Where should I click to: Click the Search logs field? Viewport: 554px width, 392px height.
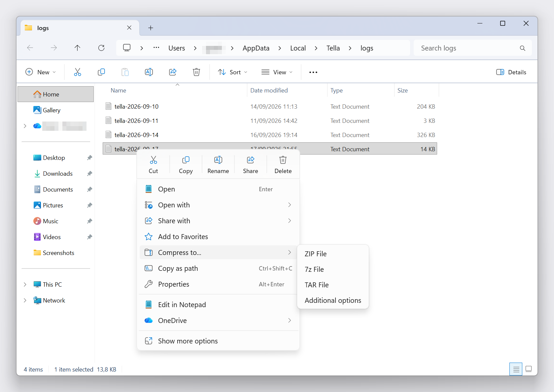[x=473, y=48]
